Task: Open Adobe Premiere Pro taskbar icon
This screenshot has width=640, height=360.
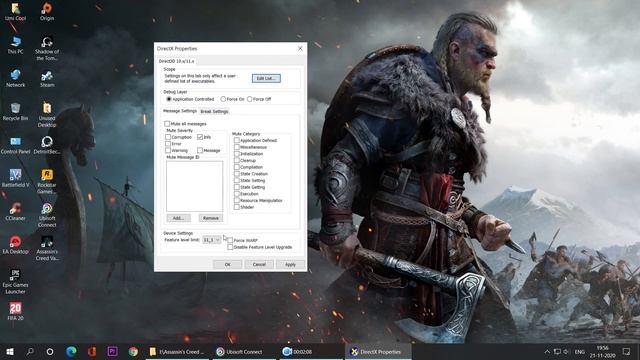Action: 112,351
